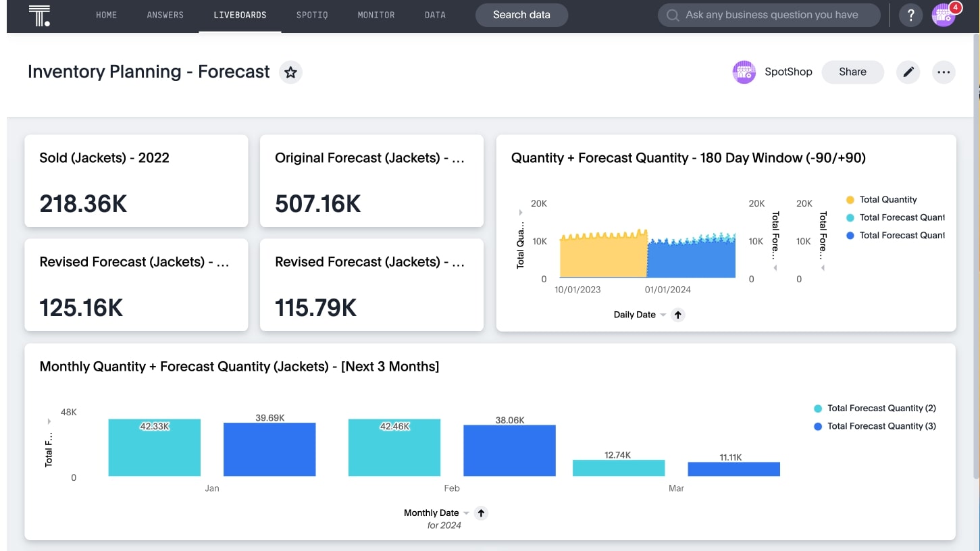
Task: Click the SpotShop author name
Action: [x=788, y=72]
